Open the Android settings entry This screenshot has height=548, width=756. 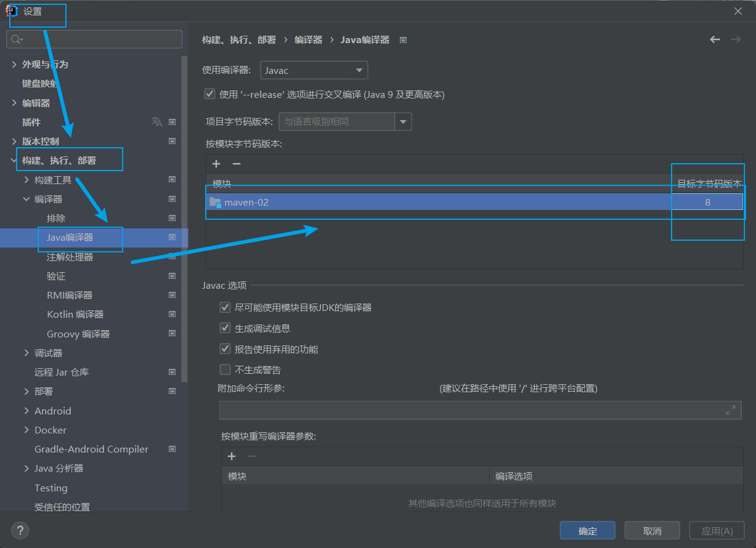(x=53, y=411)
